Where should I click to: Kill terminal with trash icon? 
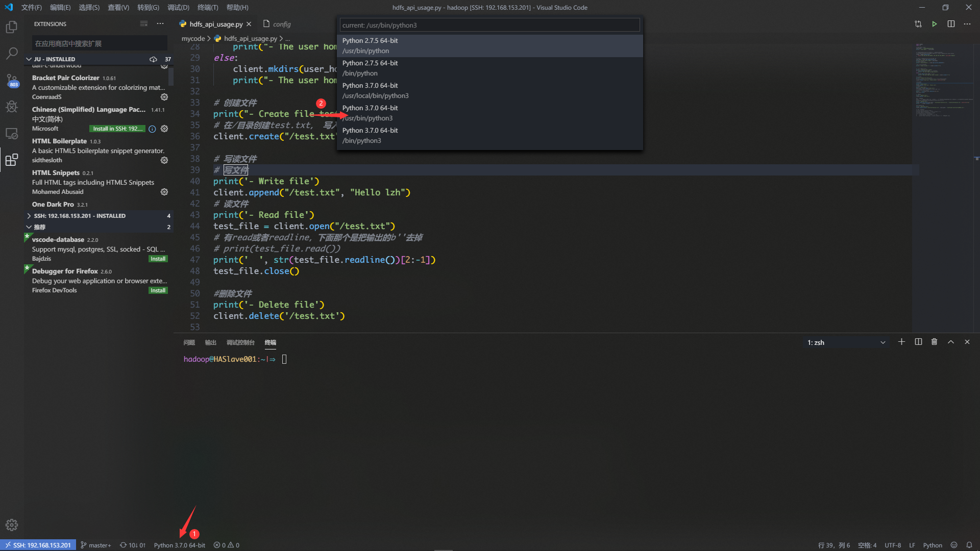click(934, 342)
